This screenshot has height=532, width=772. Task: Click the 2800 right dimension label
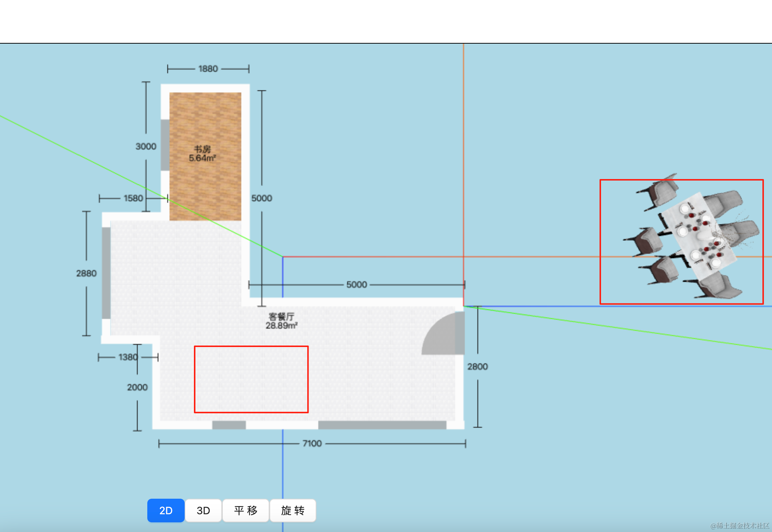point(477,367)
